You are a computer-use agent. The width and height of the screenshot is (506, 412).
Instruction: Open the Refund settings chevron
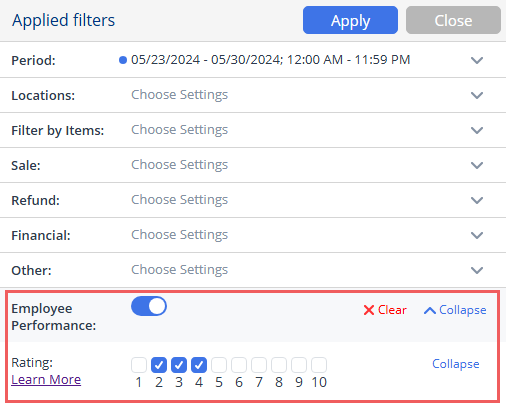pos(477,200)
